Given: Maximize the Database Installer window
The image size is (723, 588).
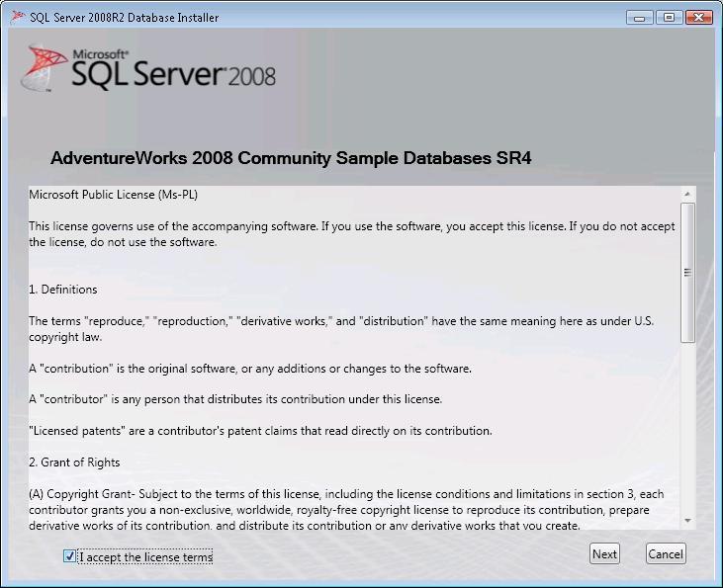Looking at the screenshot, I should pos(669,18).
